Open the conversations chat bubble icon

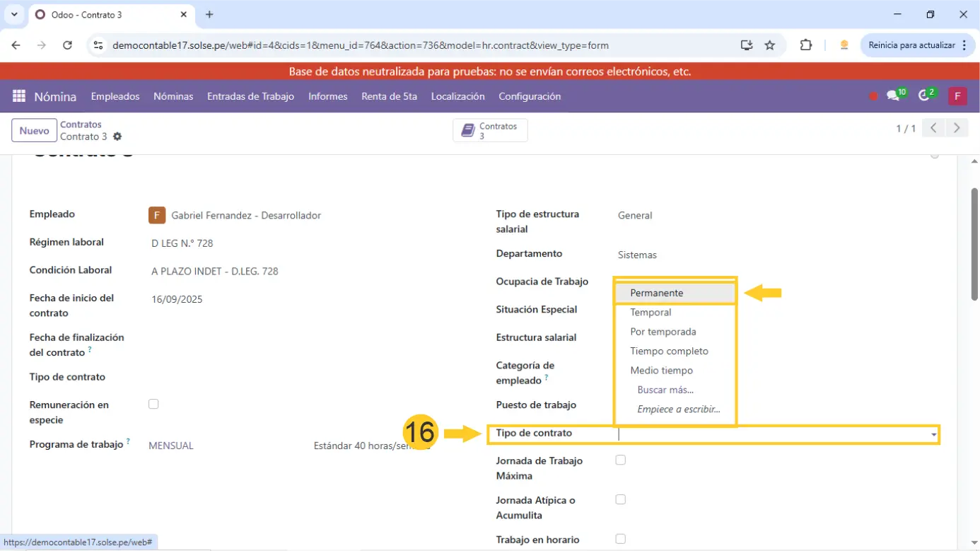(x=893, y=96)
